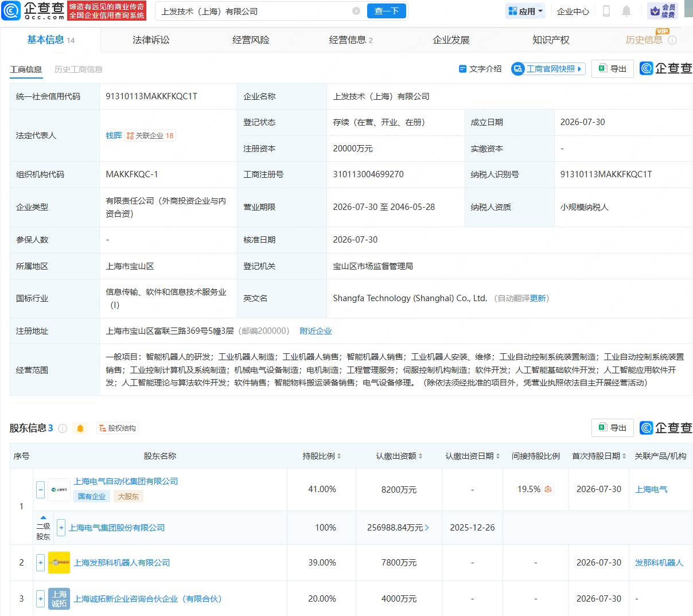
Task: Select registration number 310113004699270
Action: click(x=368, y=174)
